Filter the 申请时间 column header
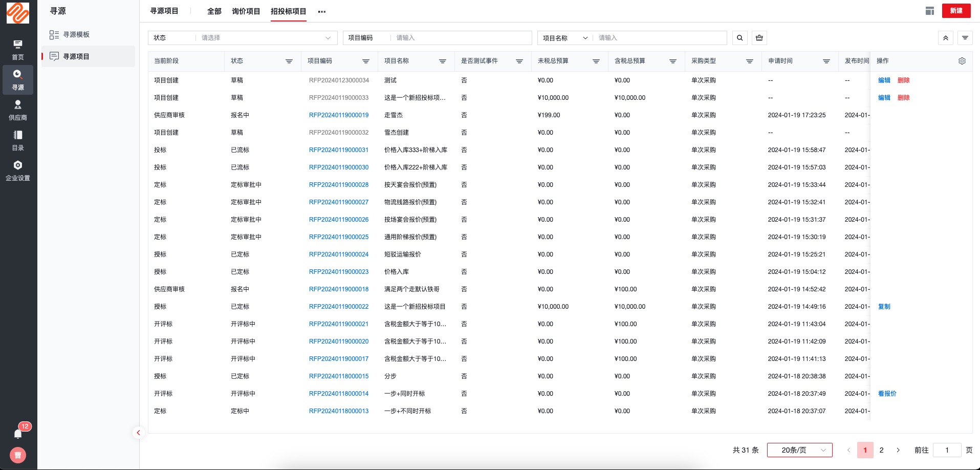This screenshot has height=470, width=980. pyautogui.click(x=826, y=61)
